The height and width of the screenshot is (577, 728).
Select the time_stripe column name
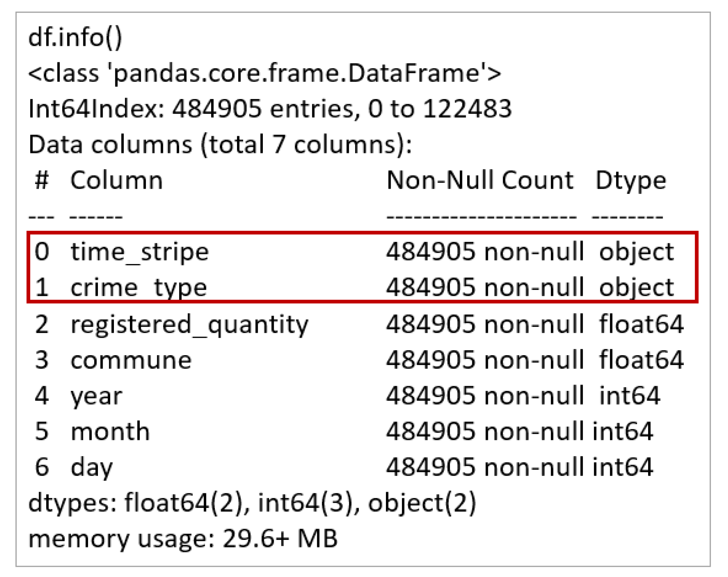[x=139, y=252]
